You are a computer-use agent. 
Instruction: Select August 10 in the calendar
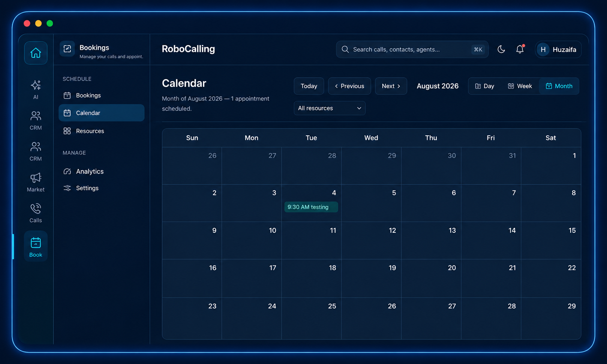coord(252,241)
